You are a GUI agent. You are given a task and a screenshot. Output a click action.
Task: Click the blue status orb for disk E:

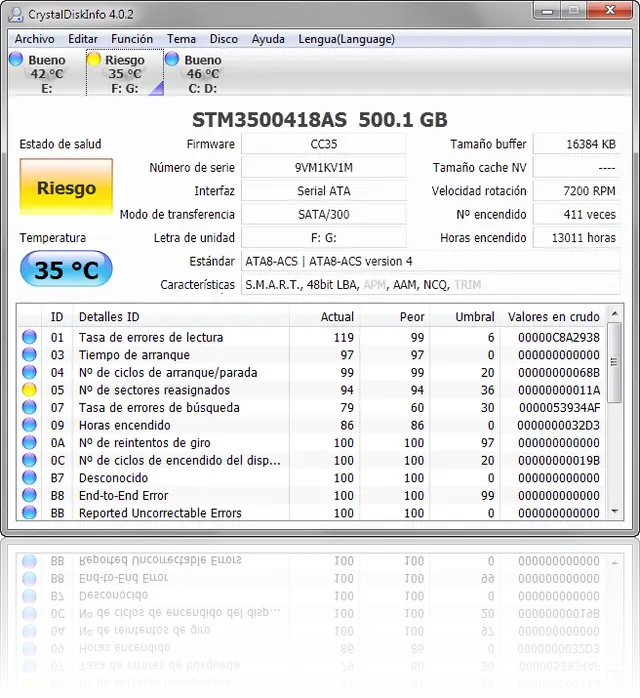[16, 59]
